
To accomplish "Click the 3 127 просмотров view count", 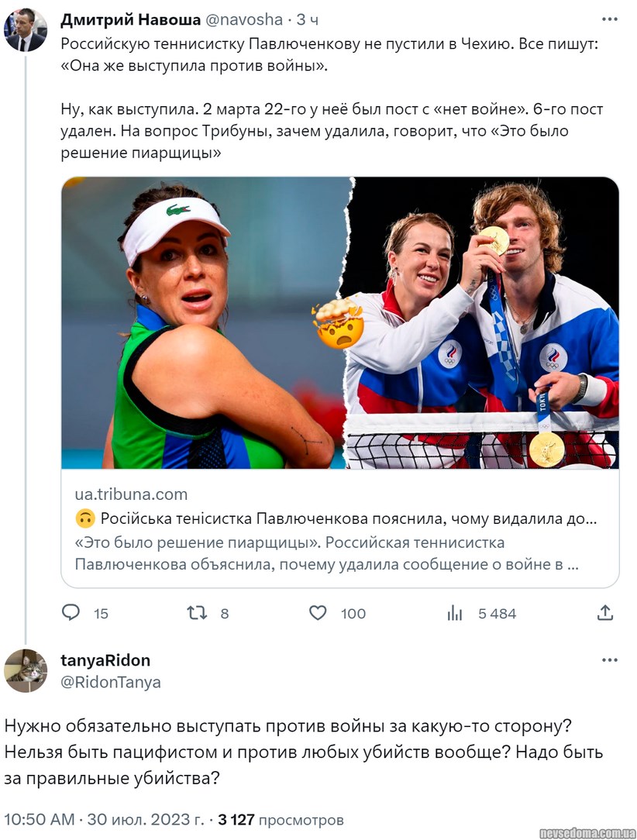I will tap(281, 819).
